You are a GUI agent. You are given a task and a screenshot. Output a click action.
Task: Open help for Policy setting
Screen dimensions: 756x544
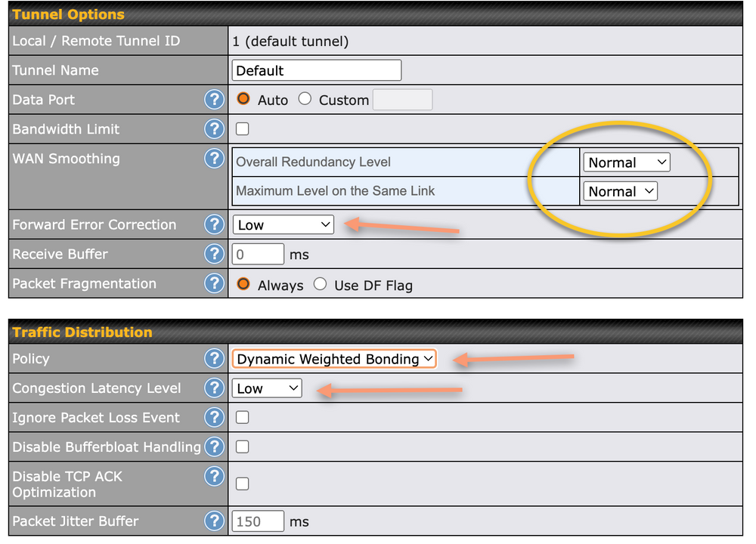pyautogui.click(x=214, y=358)
